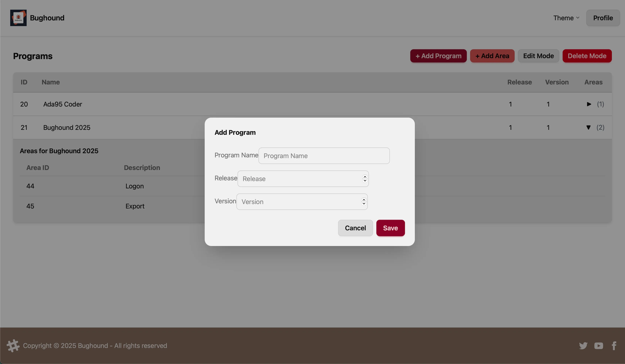Focus the Program Name text field

tap(324, 156)
